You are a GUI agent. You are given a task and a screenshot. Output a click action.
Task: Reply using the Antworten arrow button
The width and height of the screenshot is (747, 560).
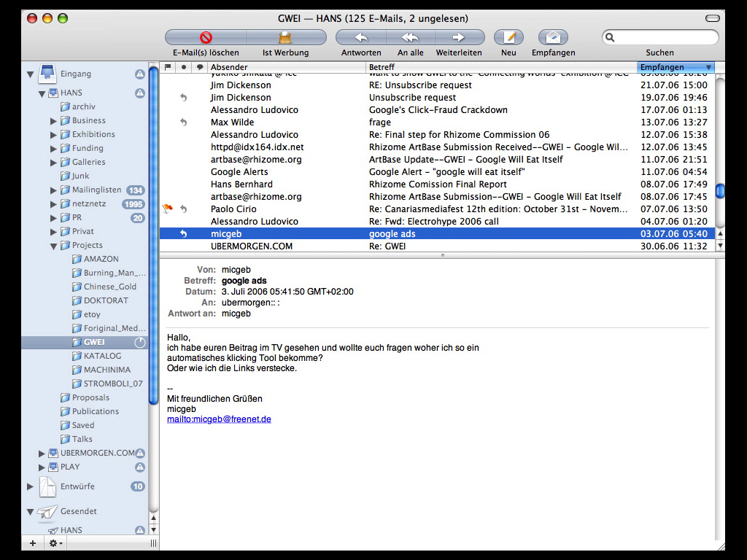tap(361, 37)
